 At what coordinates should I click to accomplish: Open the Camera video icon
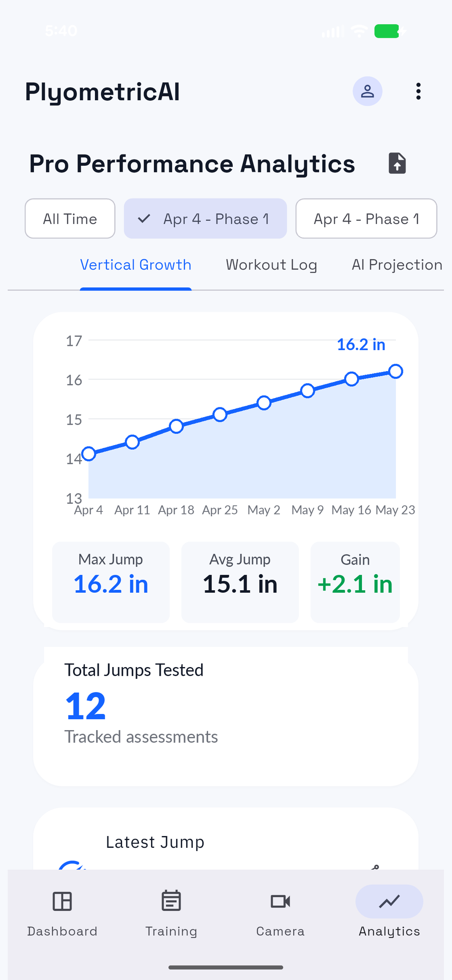pyautogui.click(x=280, y=901)
